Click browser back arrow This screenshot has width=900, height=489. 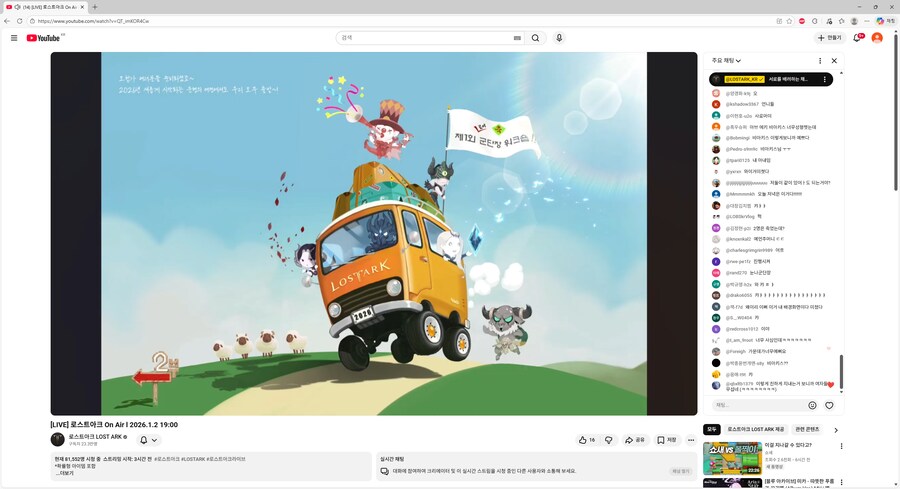click(7, 21)
